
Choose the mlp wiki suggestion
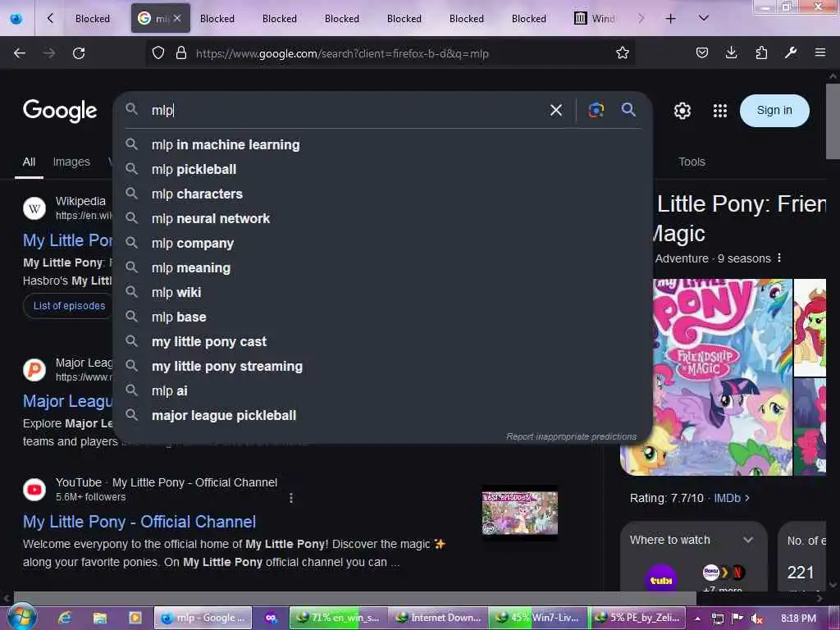click(383, 293)
